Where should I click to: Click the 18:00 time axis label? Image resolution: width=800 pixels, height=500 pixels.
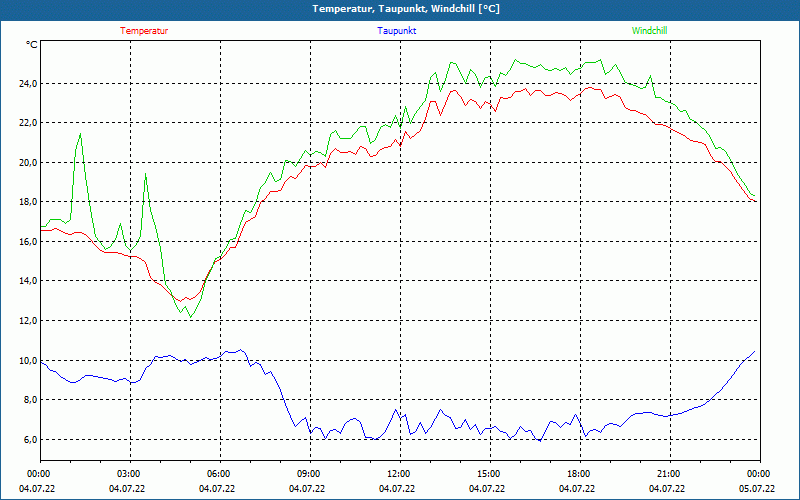click(580, 474)
